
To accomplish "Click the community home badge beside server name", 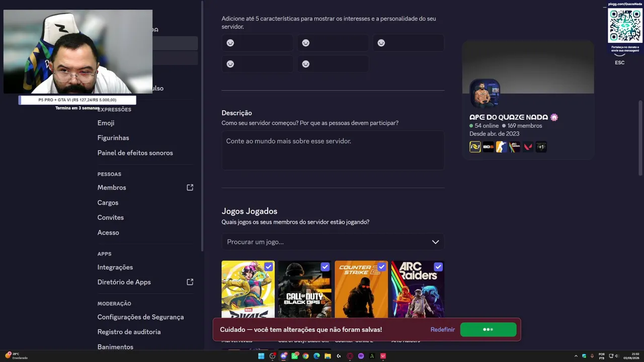I will pos(554,117).
